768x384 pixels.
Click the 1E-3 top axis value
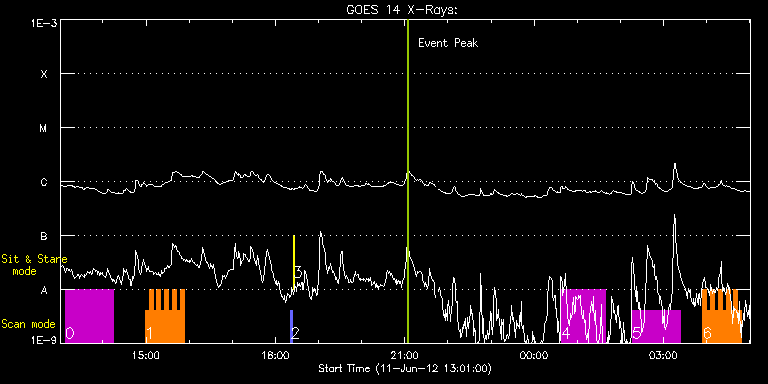coord(44,23)
